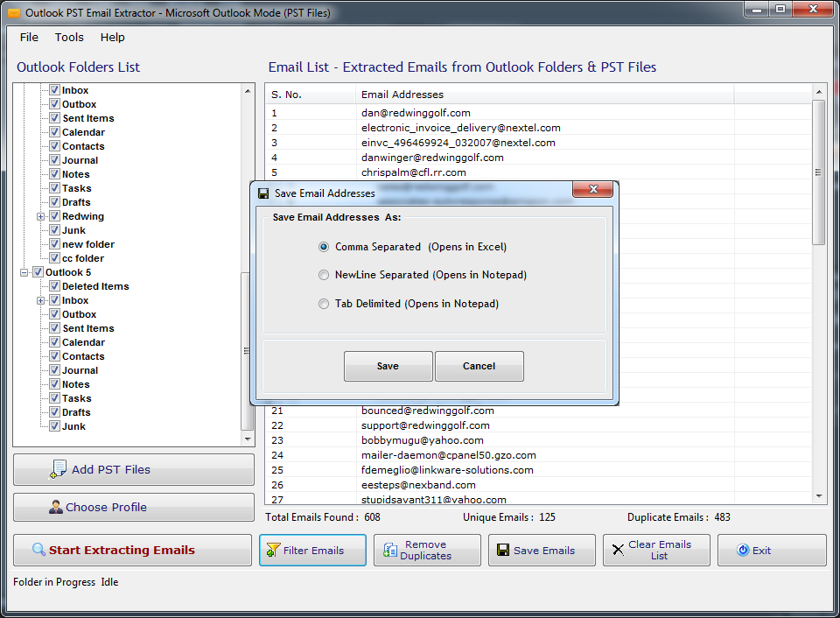Expand the Redwing folder node
Viewport: 840px width, 618px height.
click(x=41, y=216)
